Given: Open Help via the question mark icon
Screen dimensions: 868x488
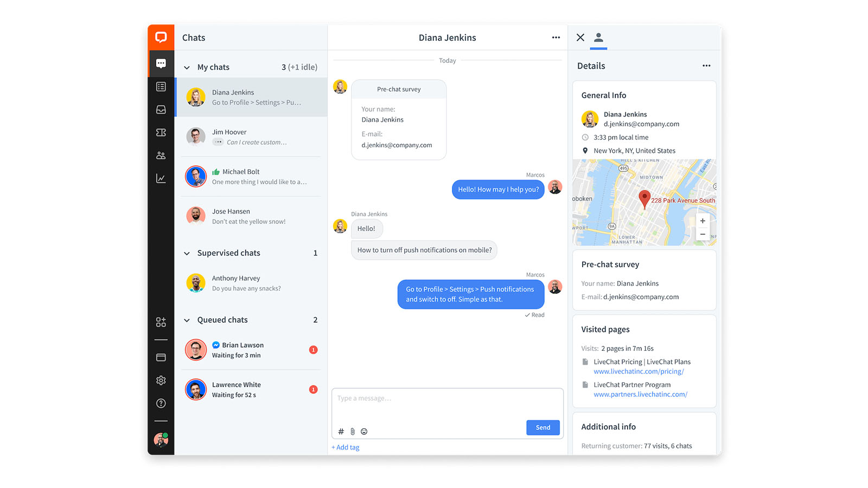Looking at the screenshot, I should [x=161, y=403].
